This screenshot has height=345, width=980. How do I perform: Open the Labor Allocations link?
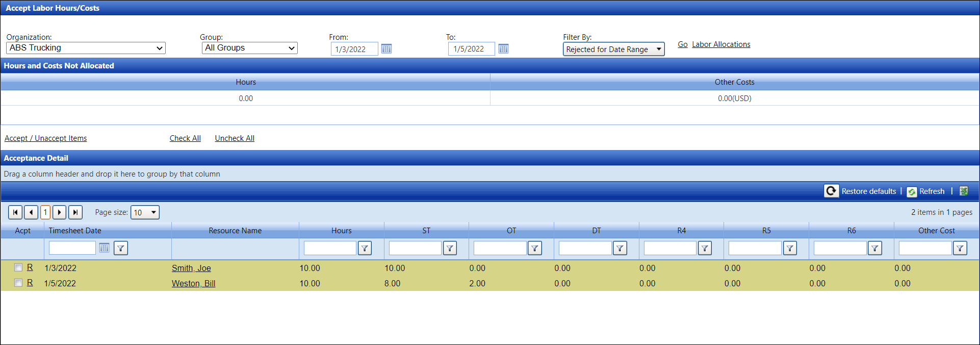(x=721, y=44)
